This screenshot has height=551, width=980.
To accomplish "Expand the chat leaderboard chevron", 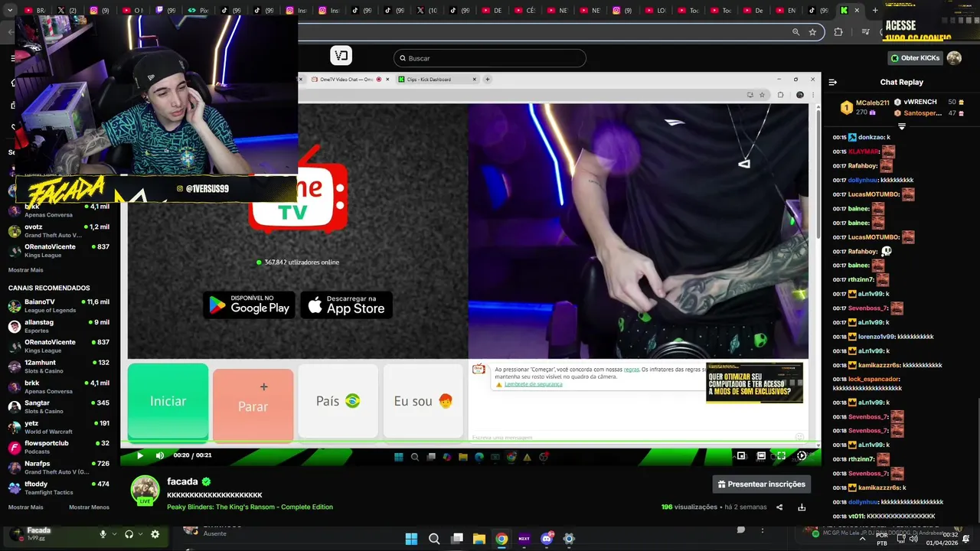I will coord(902,126).
